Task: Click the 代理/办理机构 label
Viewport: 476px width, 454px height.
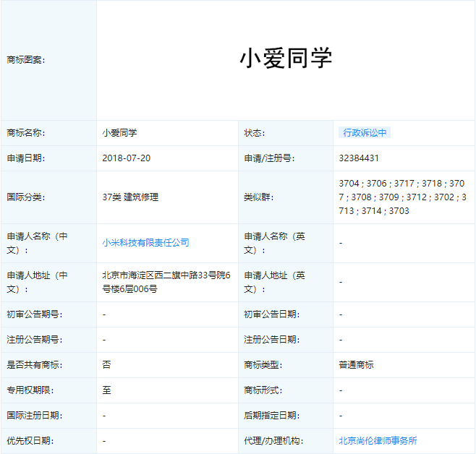Action: 273,441
